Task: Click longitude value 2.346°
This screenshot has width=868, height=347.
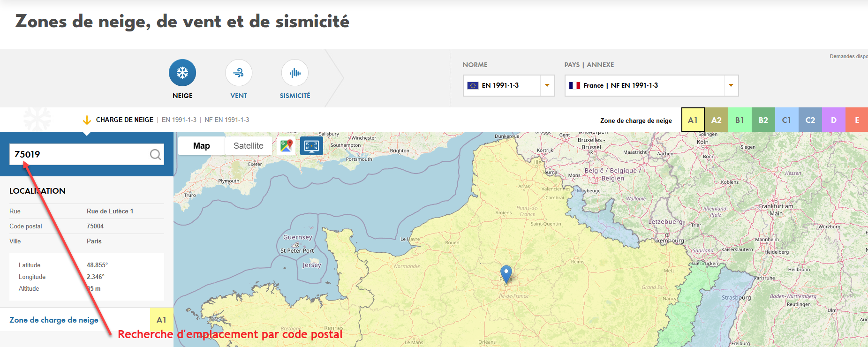Action: (96, 277)
